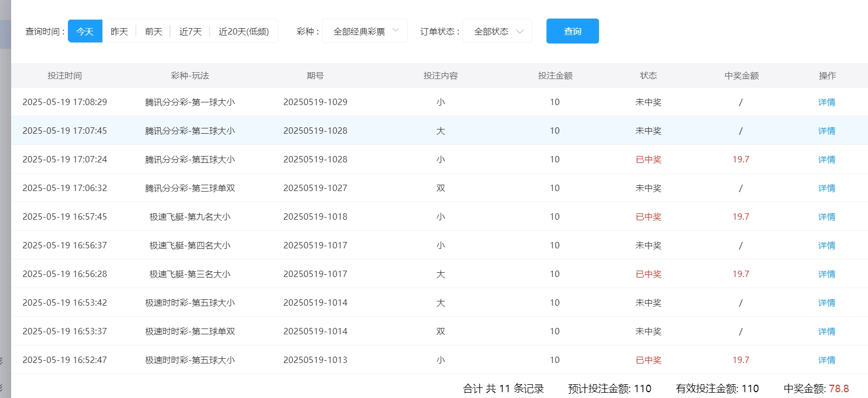Image resolution: width=868 pixels, height=398 pixels.
Task: Select the 前天 time filter
Action: tap(153, 31)
